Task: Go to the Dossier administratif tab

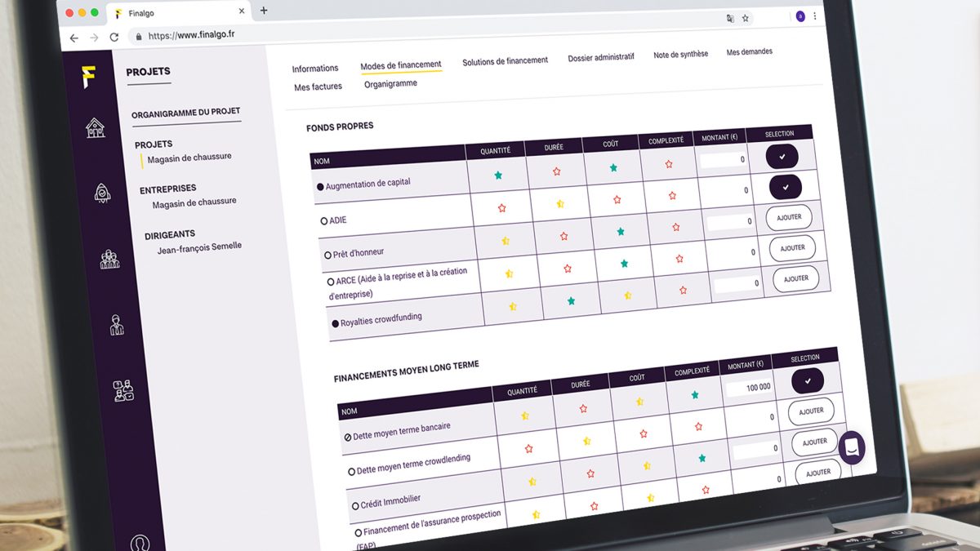Action: [601, 58]
